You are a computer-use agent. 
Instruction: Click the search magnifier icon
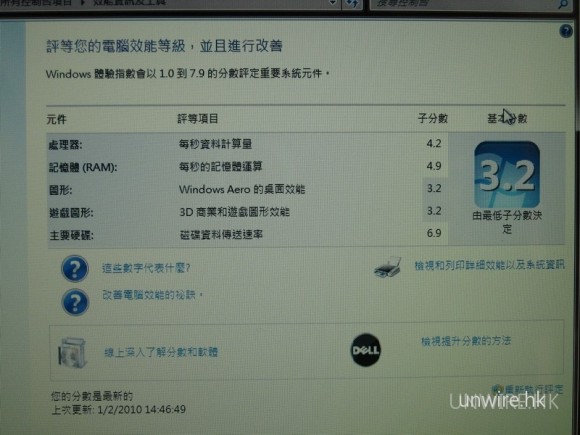[563, 4]
